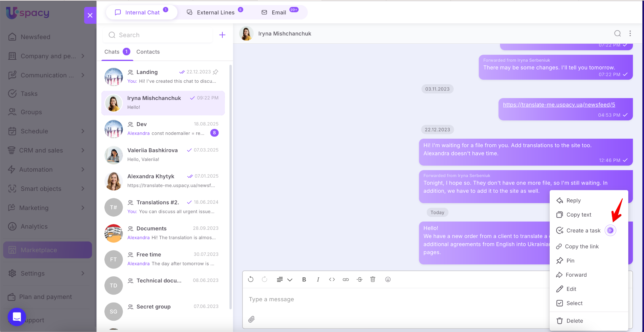The width and height of the screenshot is (644, 332).
Task: Switch to the Contacts tab
Action: pyautogui.click(x=148, y=52)
